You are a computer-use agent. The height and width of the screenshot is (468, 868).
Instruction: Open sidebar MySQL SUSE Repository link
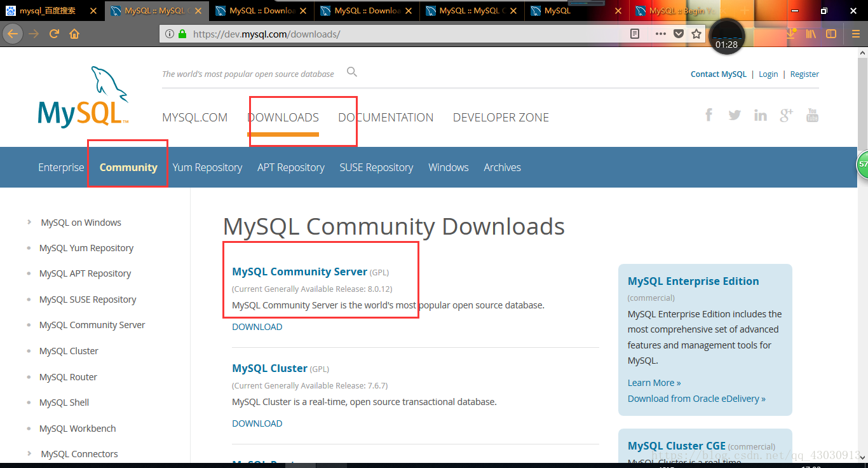[88, 299]
